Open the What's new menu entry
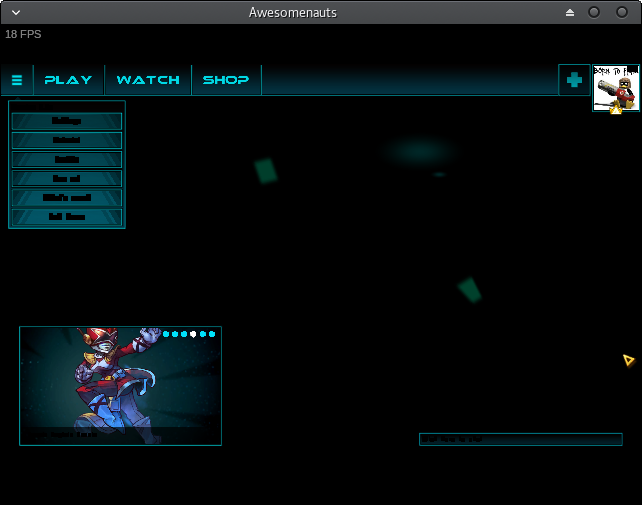Screen dimensions: 642x505 pos(67,197)
